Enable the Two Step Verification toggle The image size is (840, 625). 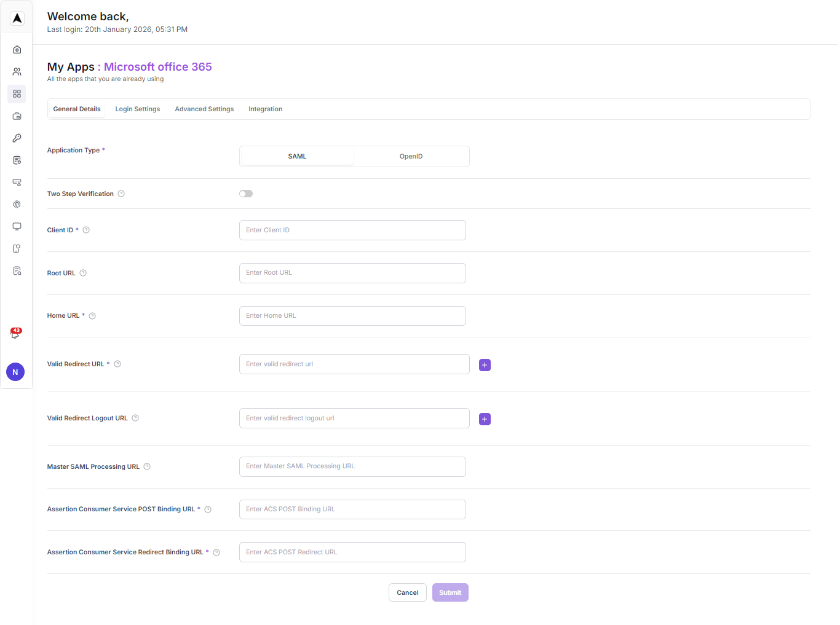246,194
